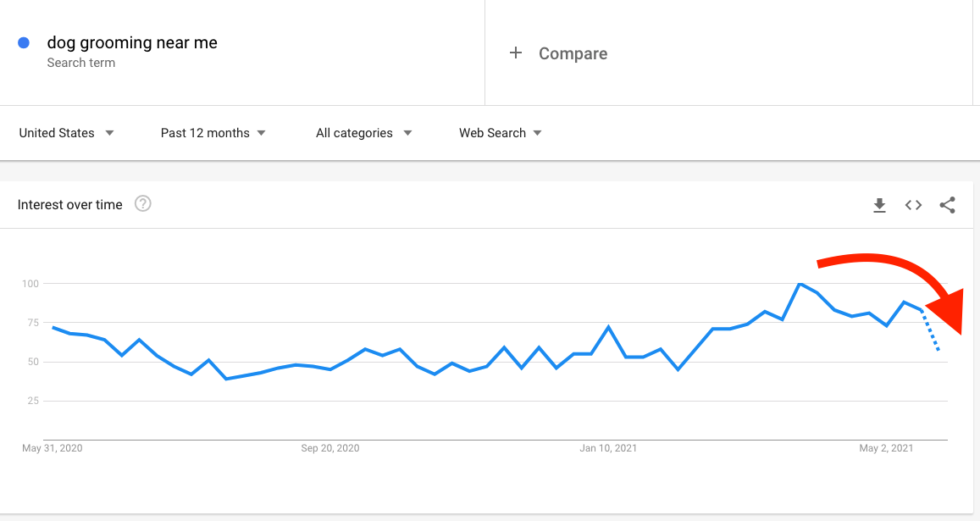Click the peak point at 100 on chart

pyautogui.click(x=800, y=284)
